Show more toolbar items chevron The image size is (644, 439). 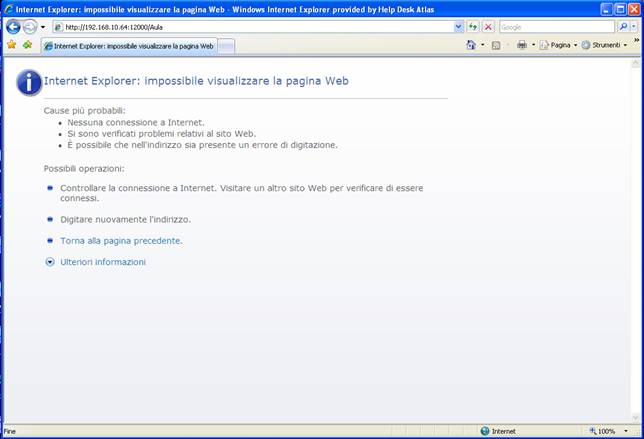[x=637, y=40]
